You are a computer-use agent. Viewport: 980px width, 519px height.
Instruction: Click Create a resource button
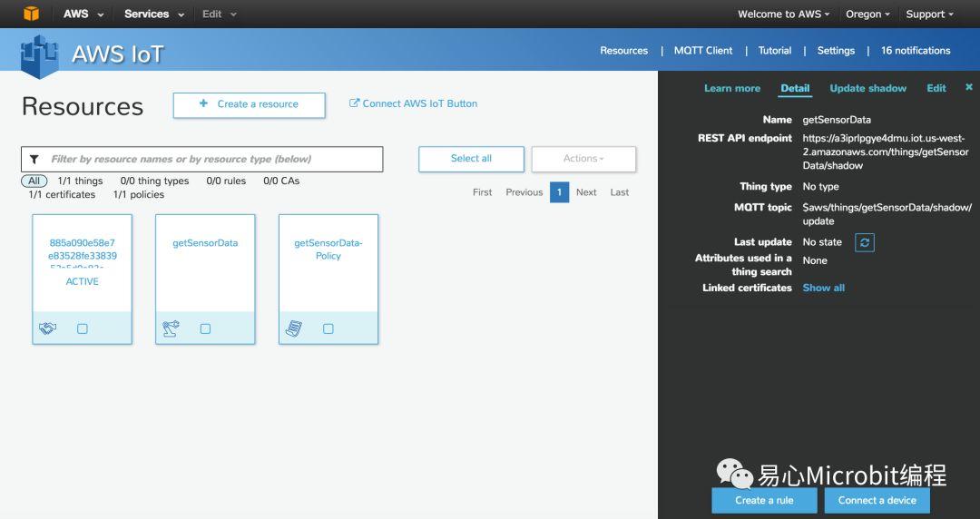[250, 105]
